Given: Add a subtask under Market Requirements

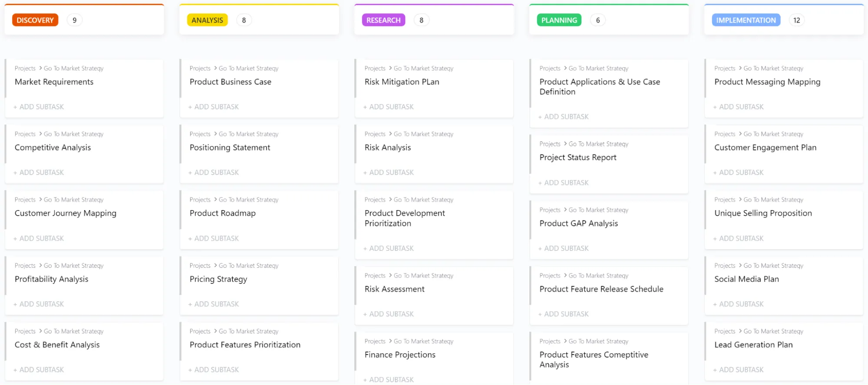Looking at the screenshot, I should tap(39, 107).
